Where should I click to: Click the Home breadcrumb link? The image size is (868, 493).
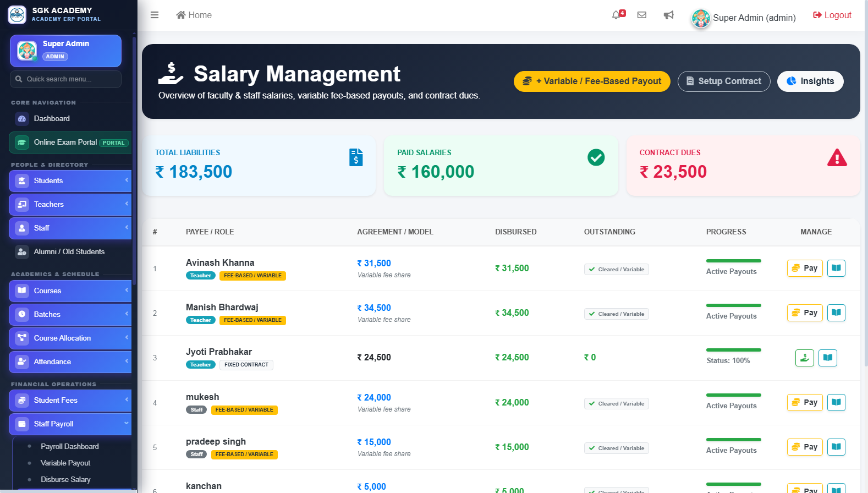(x=194, y=15)
